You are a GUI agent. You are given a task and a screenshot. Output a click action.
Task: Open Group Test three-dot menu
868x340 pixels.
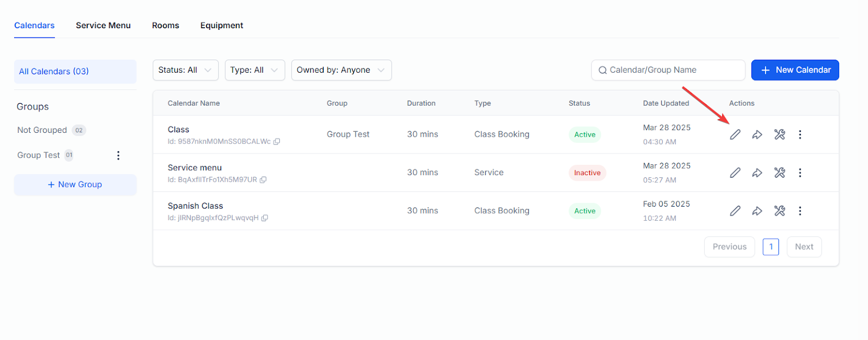(x=118, y=156)
